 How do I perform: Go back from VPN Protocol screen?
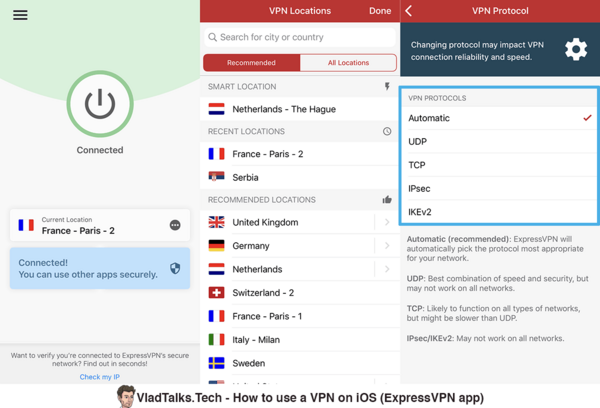[409, 11]
